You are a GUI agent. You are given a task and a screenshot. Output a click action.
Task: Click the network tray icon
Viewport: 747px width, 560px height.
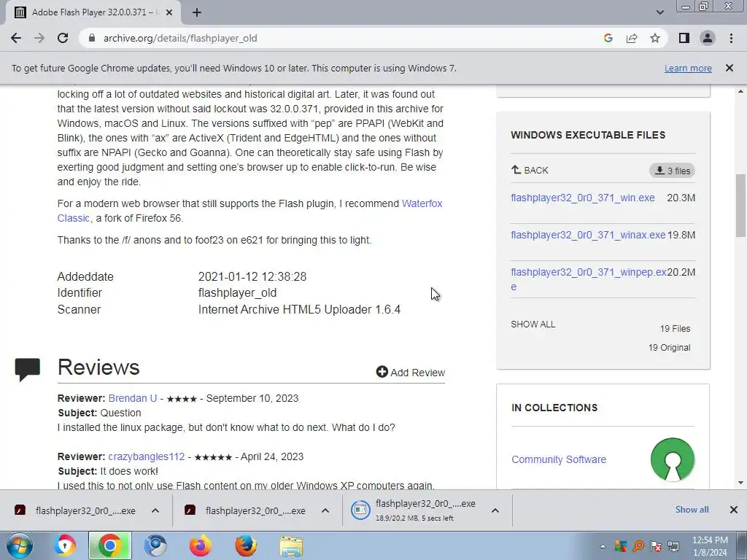coord(673,546)
